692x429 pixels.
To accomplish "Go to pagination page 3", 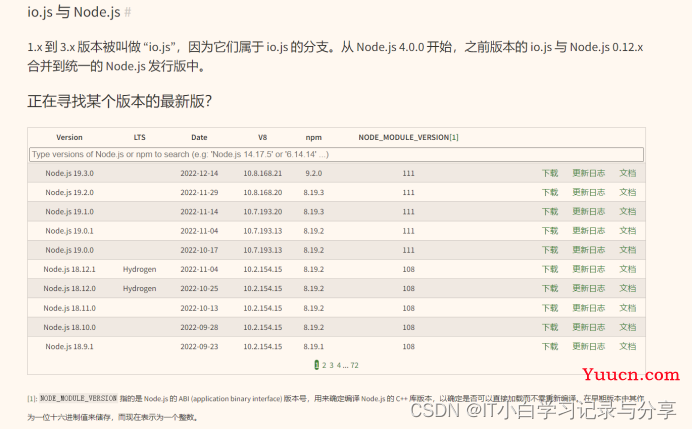I will (x=331, y=365).
